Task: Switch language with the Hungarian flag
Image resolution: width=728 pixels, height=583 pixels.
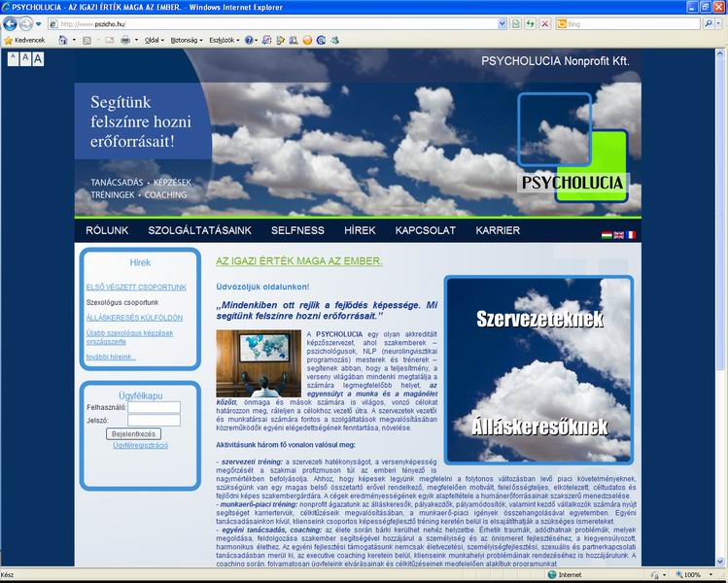Action: pyautogui.click(x=607, y=235)
